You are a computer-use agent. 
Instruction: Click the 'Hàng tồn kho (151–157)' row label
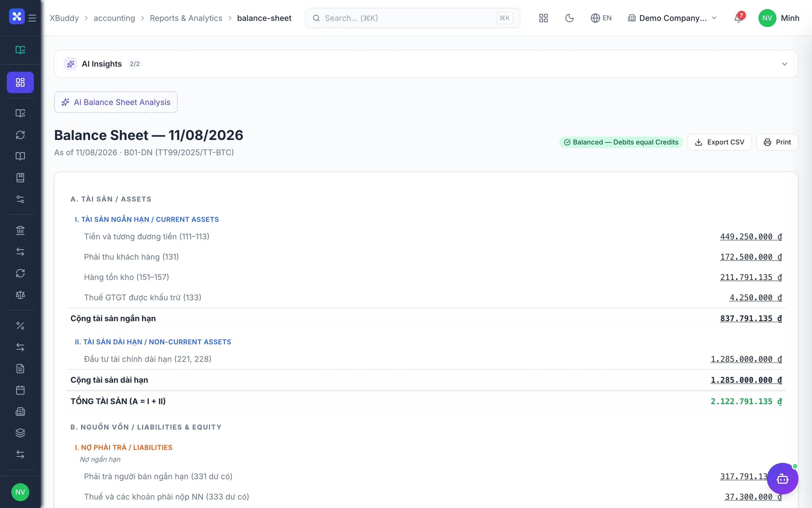coord(127,277)
